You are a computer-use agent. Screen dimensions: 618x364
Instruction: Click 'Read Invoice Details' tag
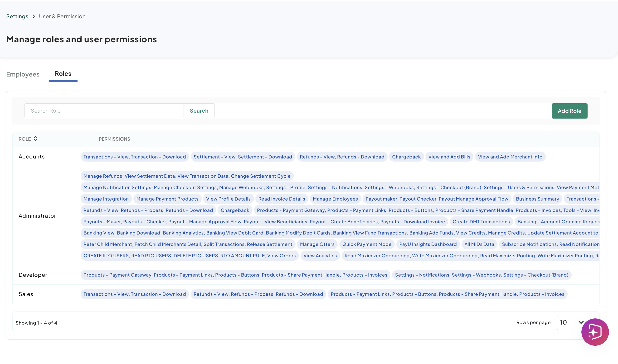[x=282, y=199]
